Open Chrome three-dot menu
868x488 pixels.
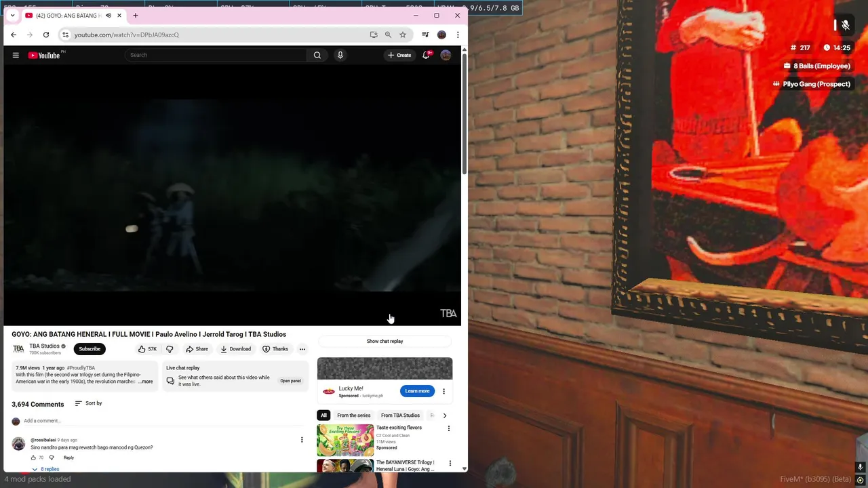[x=458, y=35]
